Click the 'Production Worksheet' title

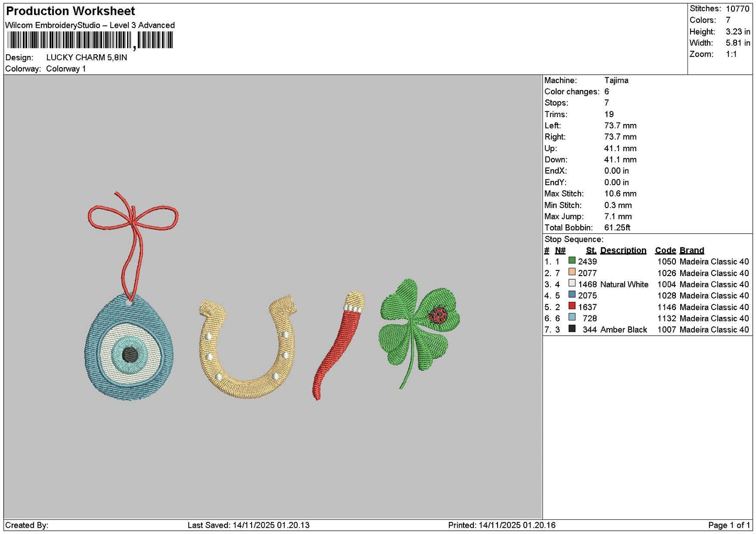(x=70, y=11)
